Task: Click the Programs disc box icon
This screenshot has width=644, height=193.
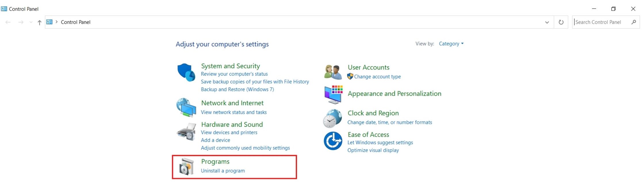Action: point(186,166)
